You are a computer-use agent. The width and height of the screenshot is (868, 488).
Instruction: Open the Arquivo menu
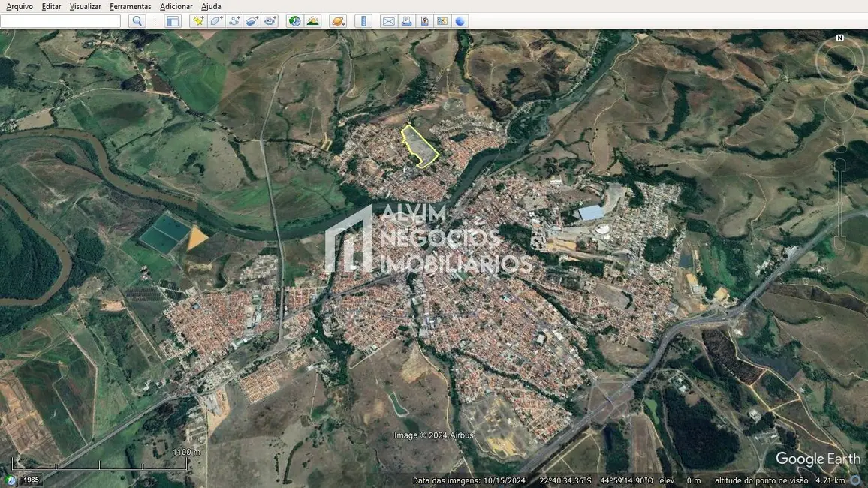point(20,6)
